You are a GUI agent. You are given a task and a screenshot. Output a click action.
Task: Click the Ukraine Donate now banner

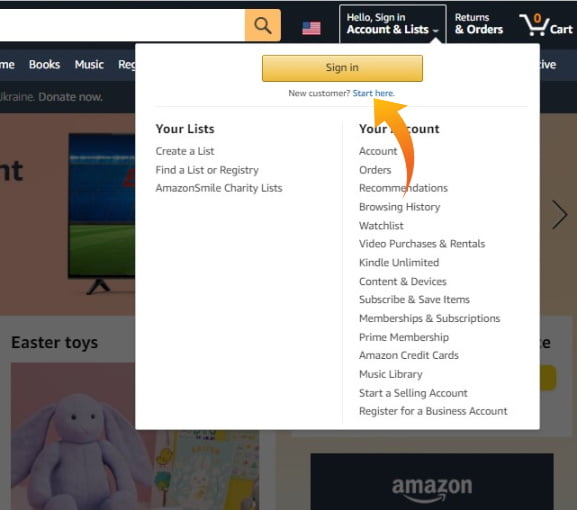(51, 97)
